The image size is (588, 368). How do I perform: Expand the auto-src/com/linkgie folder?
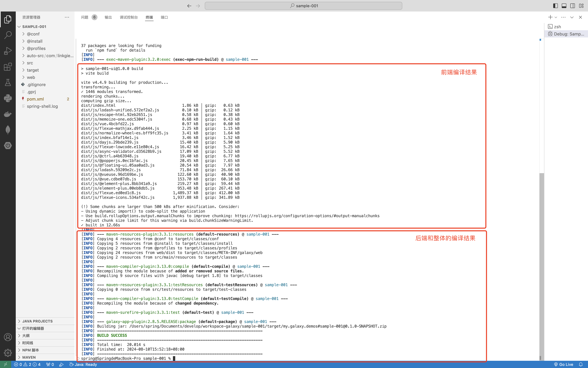click(45, 56)
